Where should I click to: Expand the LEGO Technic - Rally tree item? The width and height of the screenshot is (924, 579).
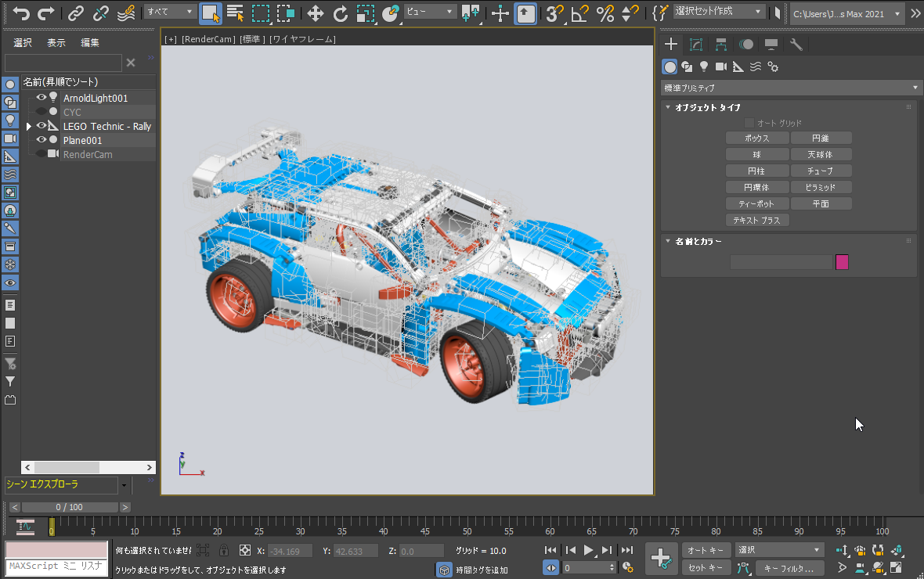click(x=29, y=126)
